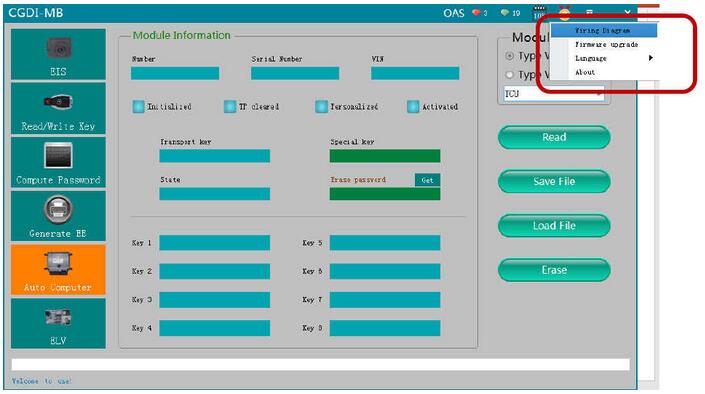
Task: Click the Transport key field
Action: [214, 156]
